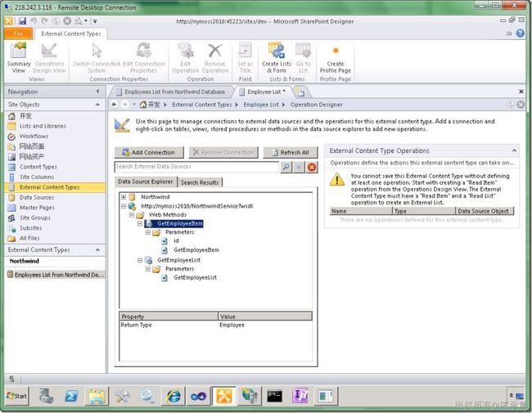
Task: Click SharePoint Designer taskbar icon
Action: pos(224,396)
